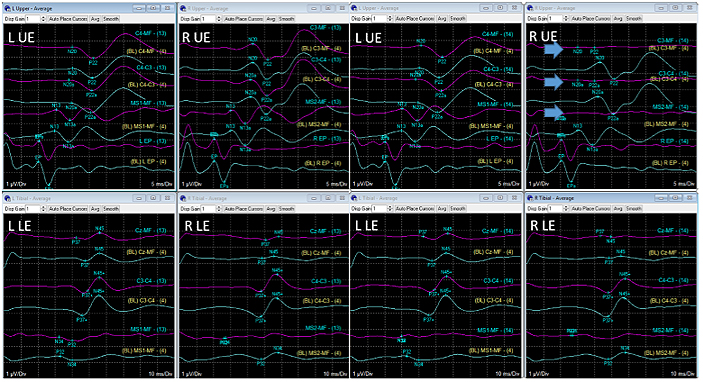The image size is (703, 382).
Task: Focus Disp Gain field in R Upper (14) window
Action: tap(556, 19)
